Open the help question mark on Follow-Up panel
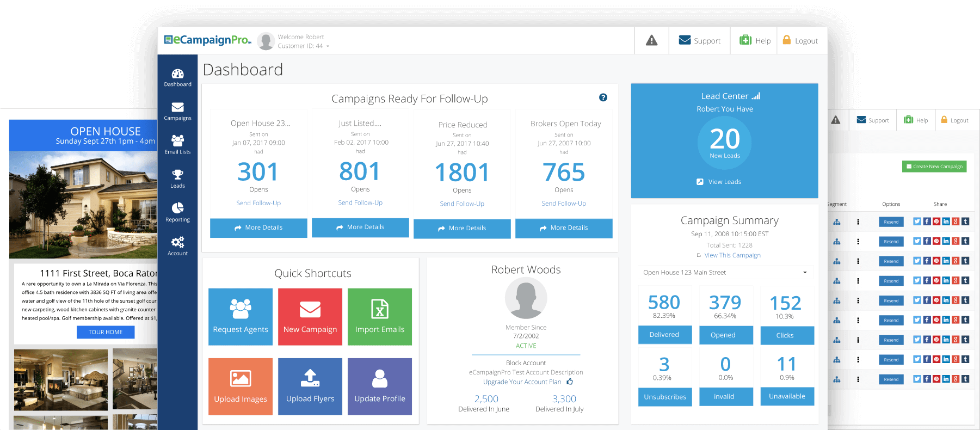The image size is (980, 430). (x=603, y=97)
